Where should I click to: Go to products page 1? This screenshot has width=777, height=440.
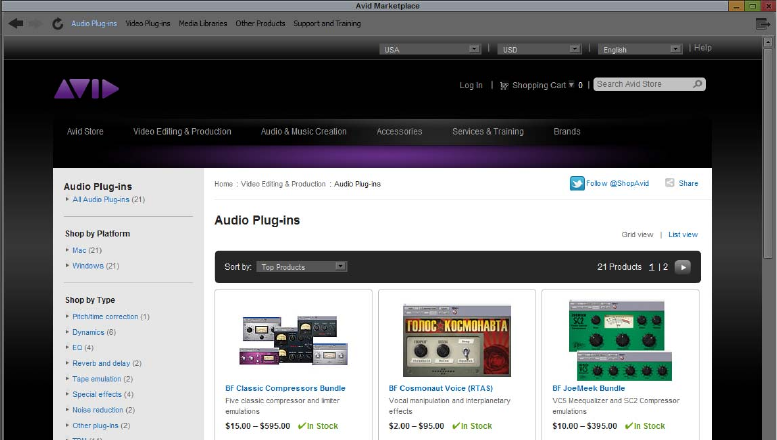[652, 267]
